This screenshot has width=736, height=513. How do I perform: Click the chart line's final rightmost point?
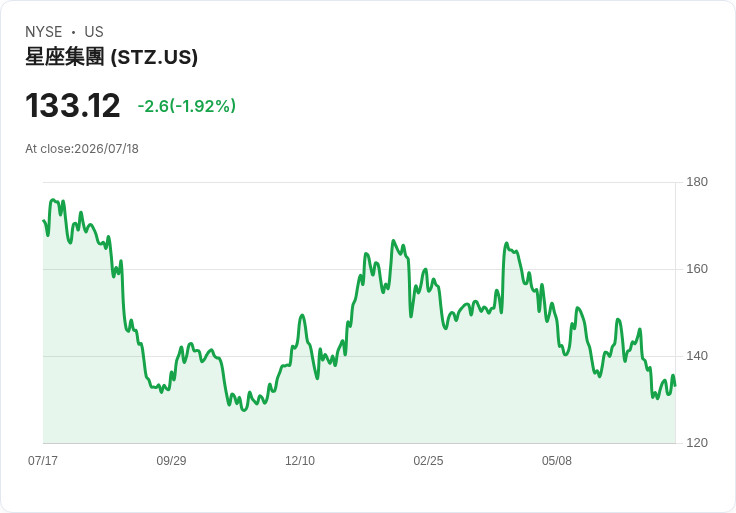pyautogui.click(x=675, y=385)
